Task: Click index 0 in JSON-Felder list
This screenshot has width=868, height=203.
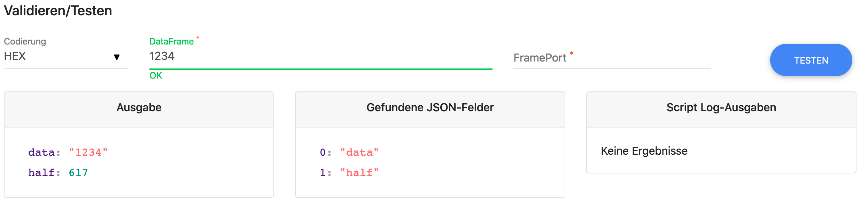Action: click(x=323, y=153)
